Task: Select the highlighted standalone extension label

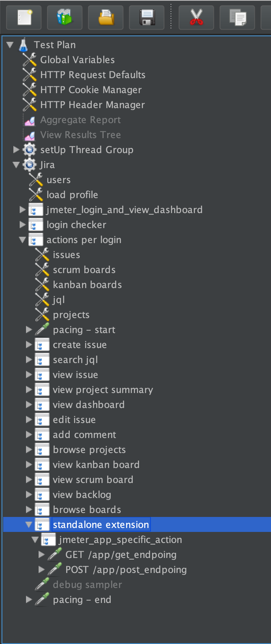Action: [x=101, y=525]
